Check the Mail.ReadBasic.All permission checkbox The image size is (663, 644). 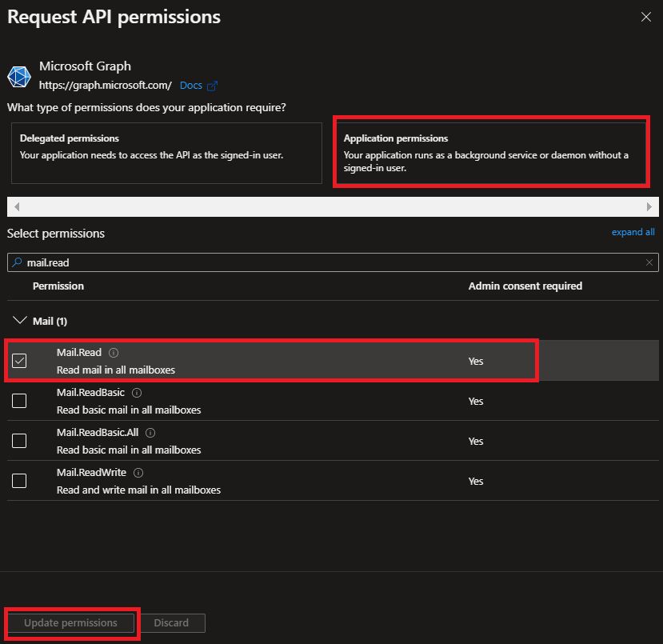coord(19,441)
